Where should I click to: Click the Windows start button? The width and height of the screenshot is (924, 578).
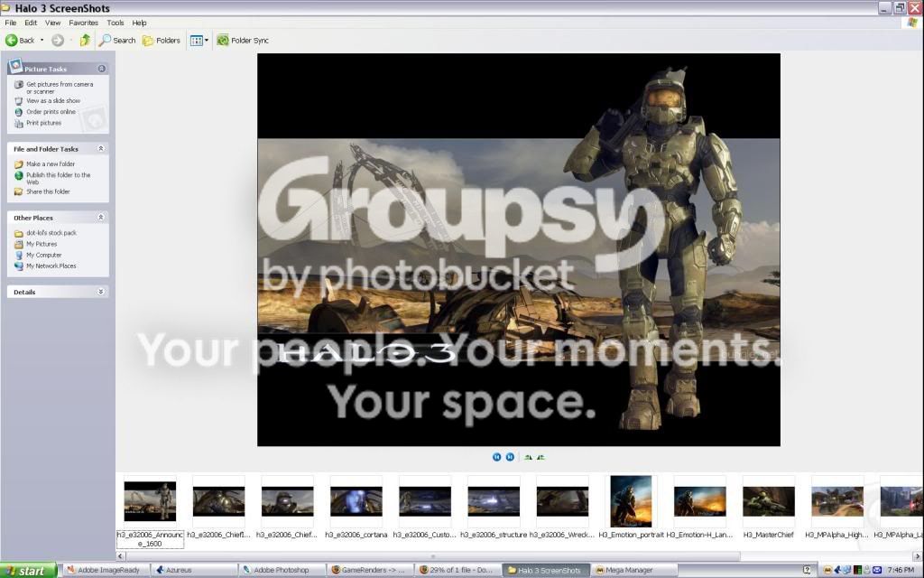[x=28, y=571]
